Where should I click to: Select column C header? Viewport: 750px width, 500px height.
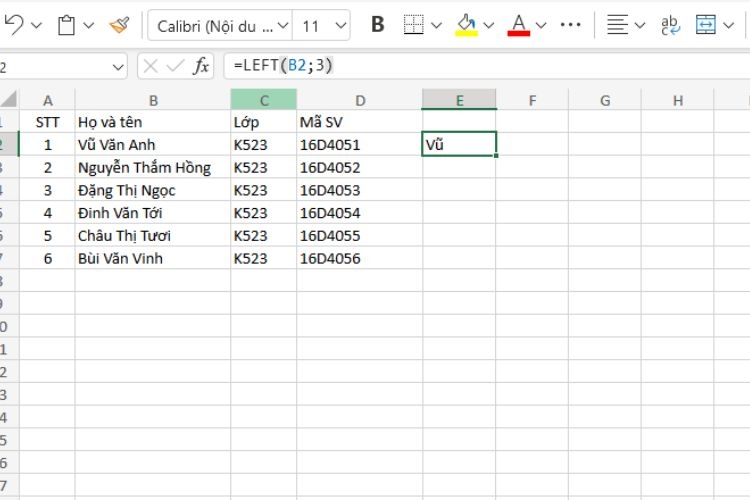pyautogui.click(x=264, y=100)
